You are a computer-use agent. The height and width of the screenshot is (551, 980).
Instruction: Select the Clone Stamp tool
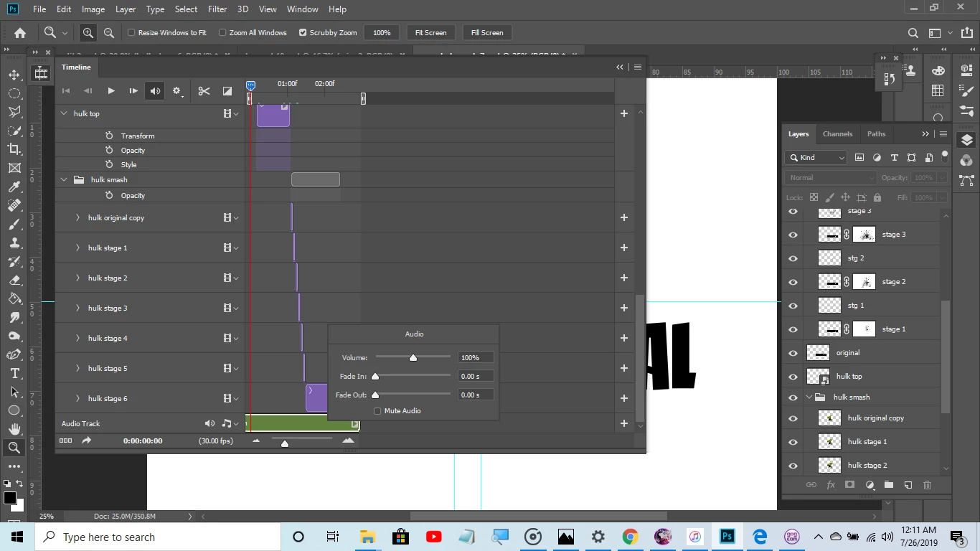pos(14,242)
